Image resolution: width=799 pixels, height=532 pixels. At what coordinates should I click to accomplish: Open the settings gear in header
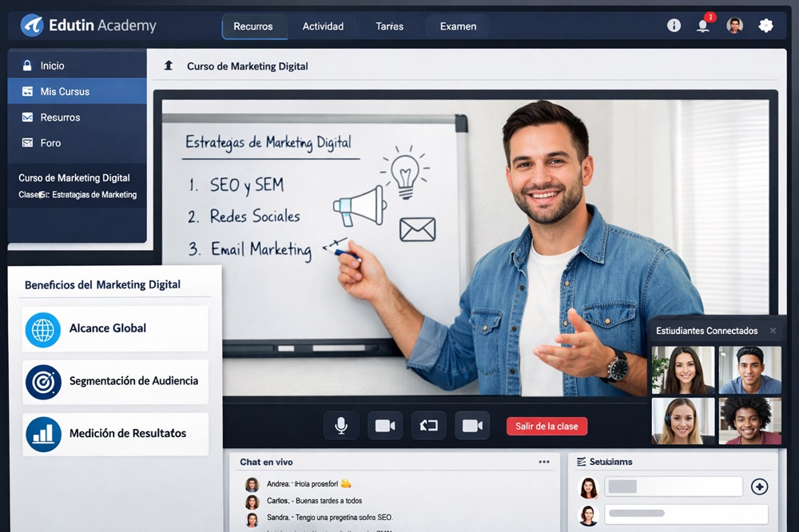[765, 26]
